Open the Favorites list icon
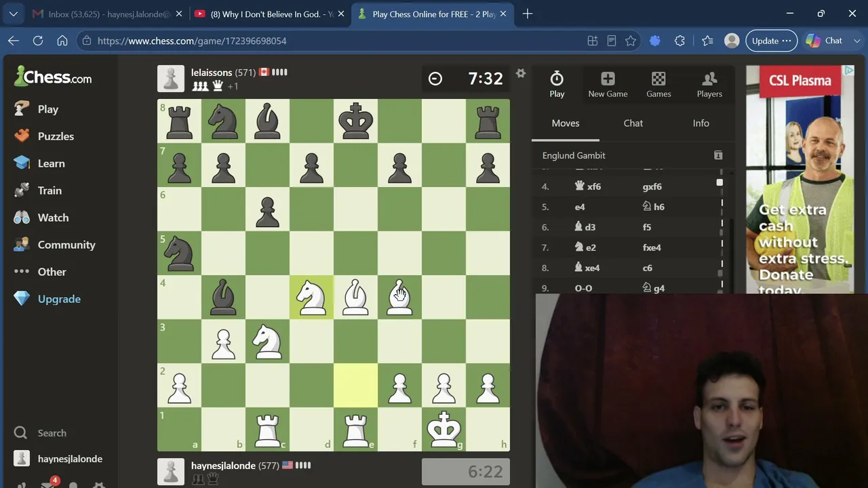 point(707,41)
